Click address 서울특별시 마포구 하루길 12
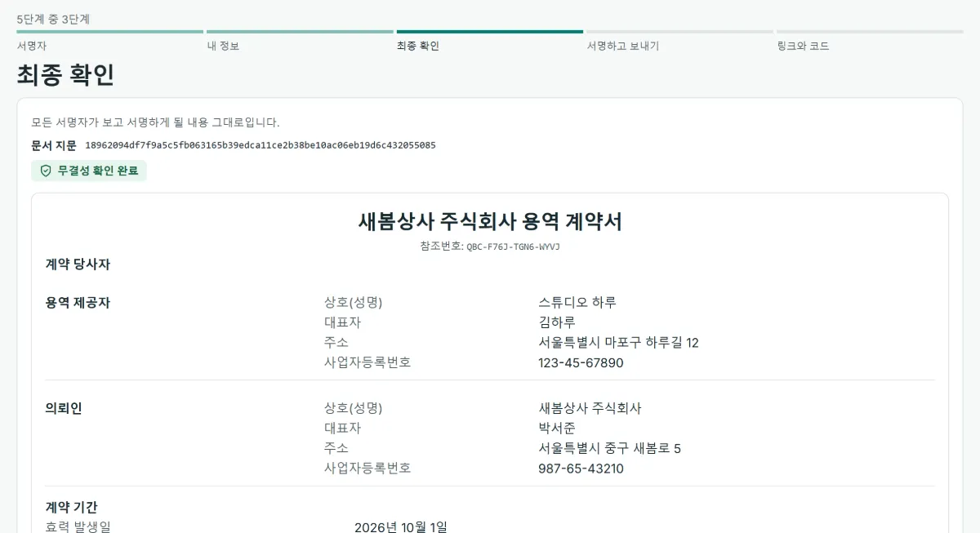This screenshot has height=533, width=980. (x=618, y=343)
